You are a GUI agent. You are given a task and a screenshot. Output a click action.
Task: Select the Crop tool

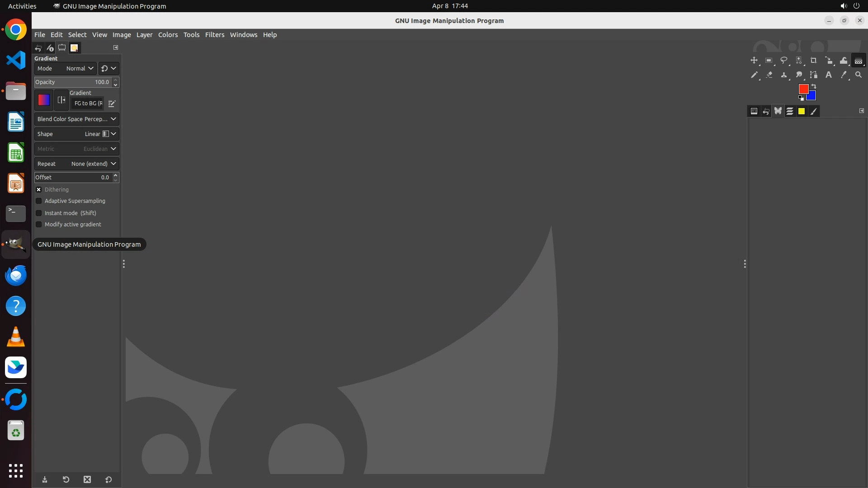[814, 61]
